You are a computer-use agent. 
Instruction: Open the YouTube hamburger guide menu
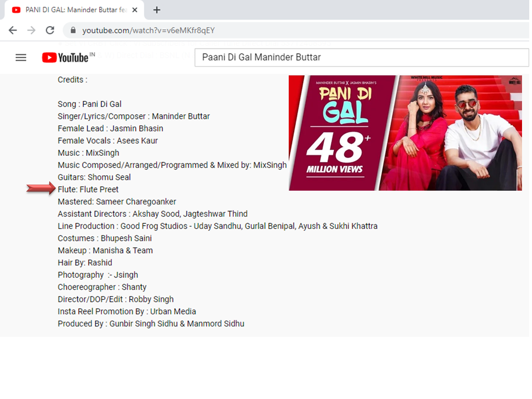21,58
